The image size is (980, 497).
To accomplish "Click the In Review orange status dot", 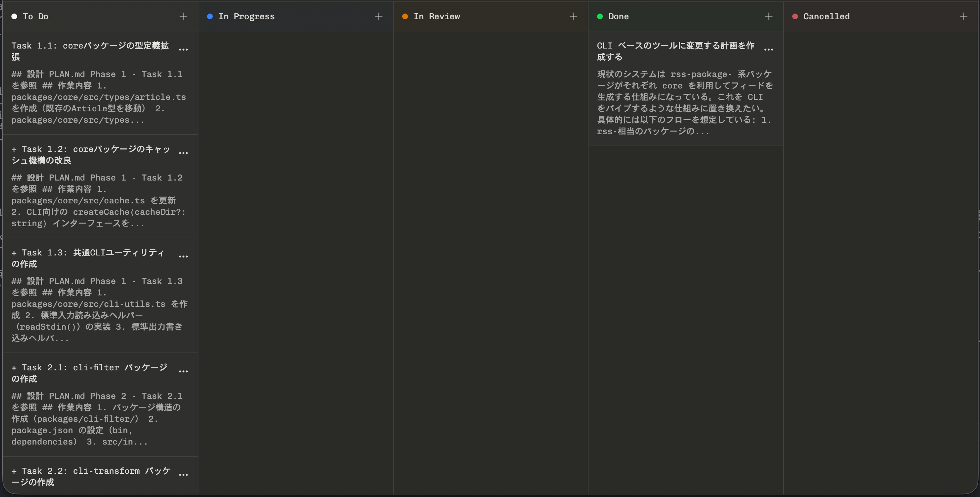I will pyautogui.click(x=405, y=16).
